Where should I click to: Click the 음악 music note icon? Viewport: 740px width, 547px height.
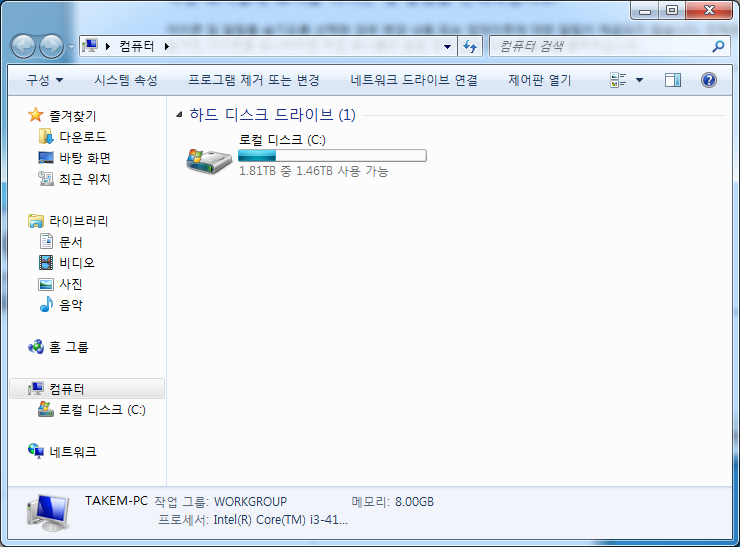(x=46, y=304)
